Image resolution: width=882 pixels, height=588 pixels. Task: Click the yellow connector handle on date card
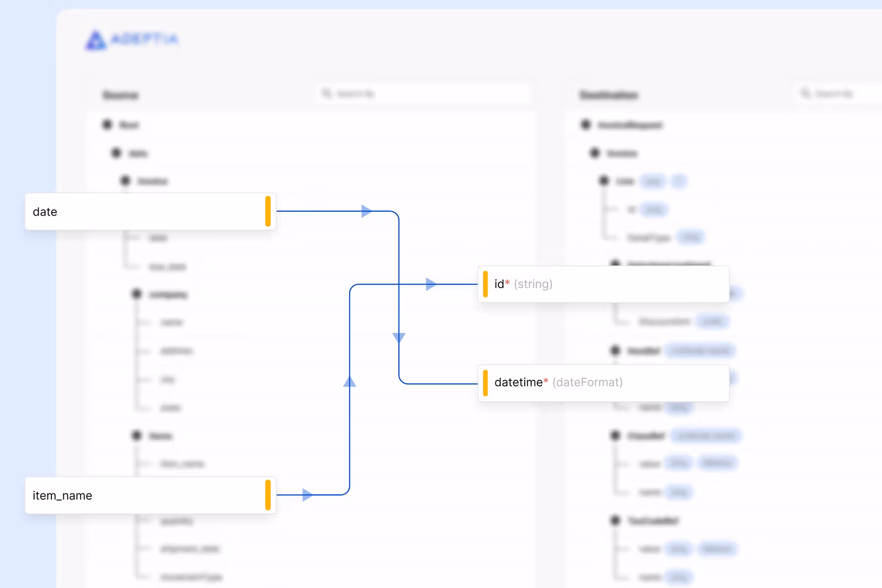pos(268,212)
